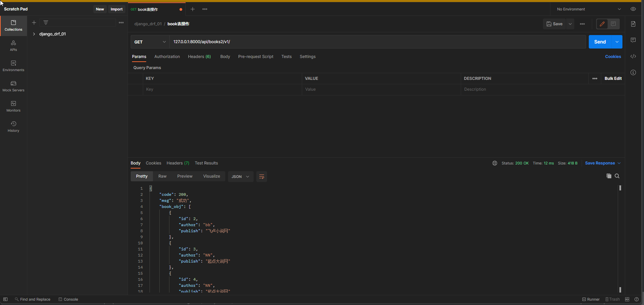Open the History sidebar panel
This screenshot has height=305, width=644.
coord(13,127)
